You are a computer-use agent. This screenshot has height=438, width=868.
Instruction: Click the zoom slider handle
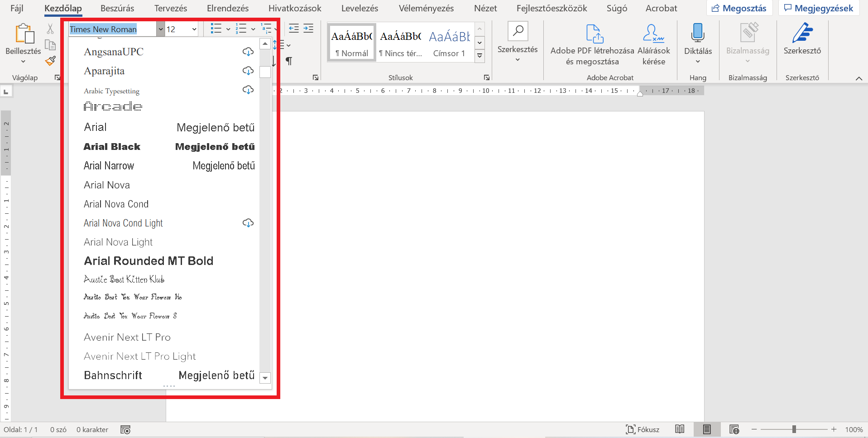(x=794, y=429)
